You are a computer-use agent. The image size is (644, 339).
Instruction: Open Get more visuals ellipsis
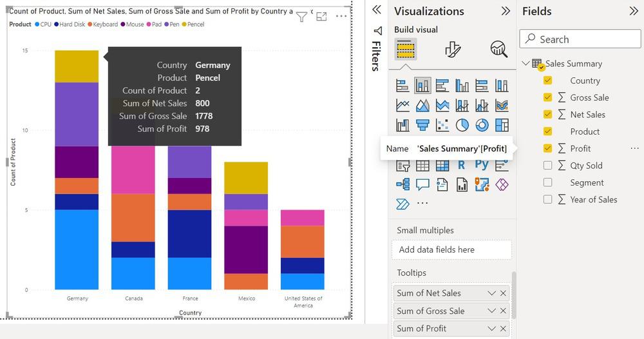(x=422, y=203)
